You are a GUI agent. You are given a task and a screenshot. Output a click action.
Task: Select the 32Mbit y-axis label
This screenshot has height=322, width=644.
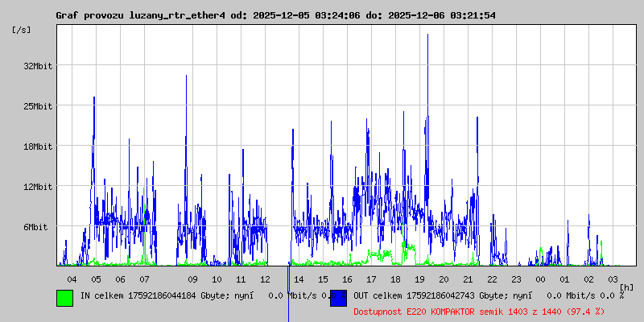click(x=38, y=66)
